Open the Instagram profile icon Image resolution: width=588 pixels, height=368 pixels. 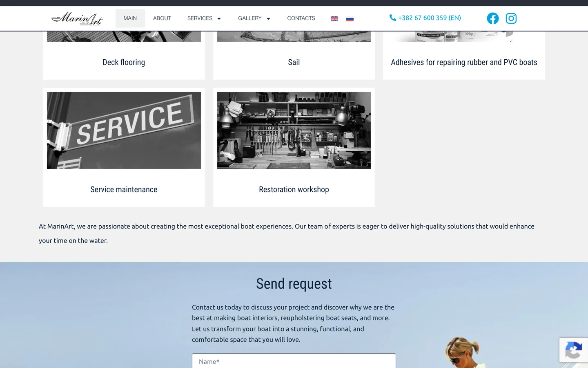click(511, 18)
